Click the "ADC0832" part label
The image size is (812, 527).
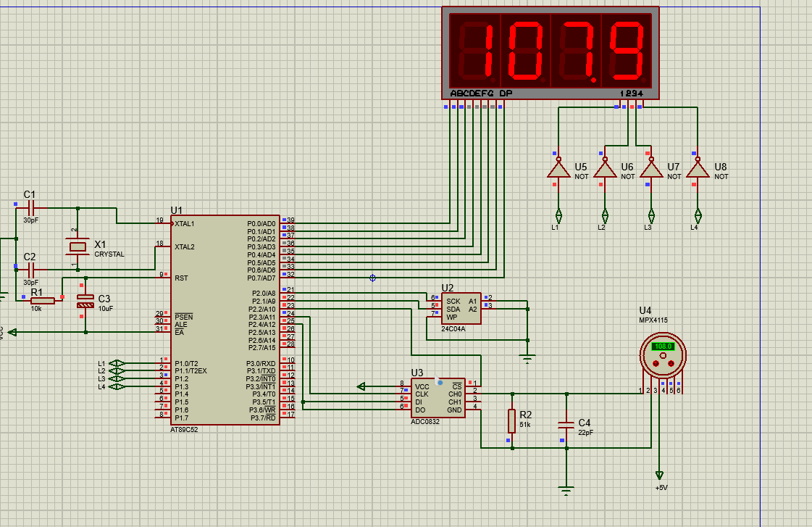click(425, 422)
